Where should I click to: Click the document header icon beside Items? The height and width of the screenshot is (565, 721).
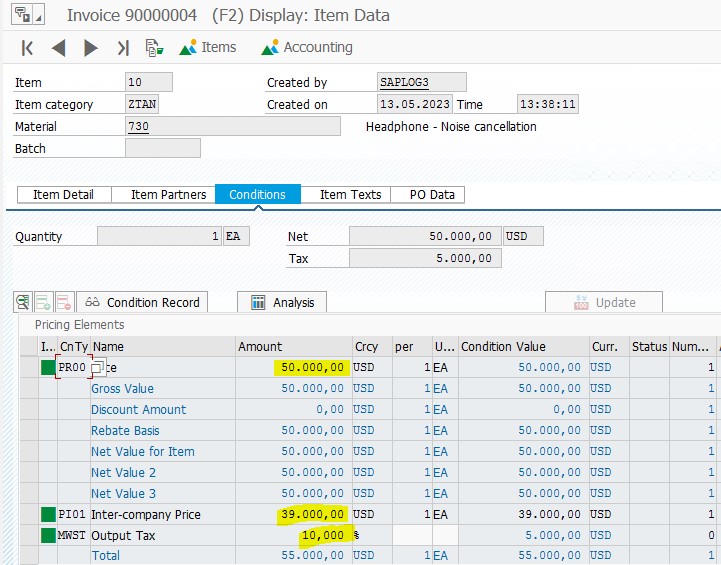(154, 48)
